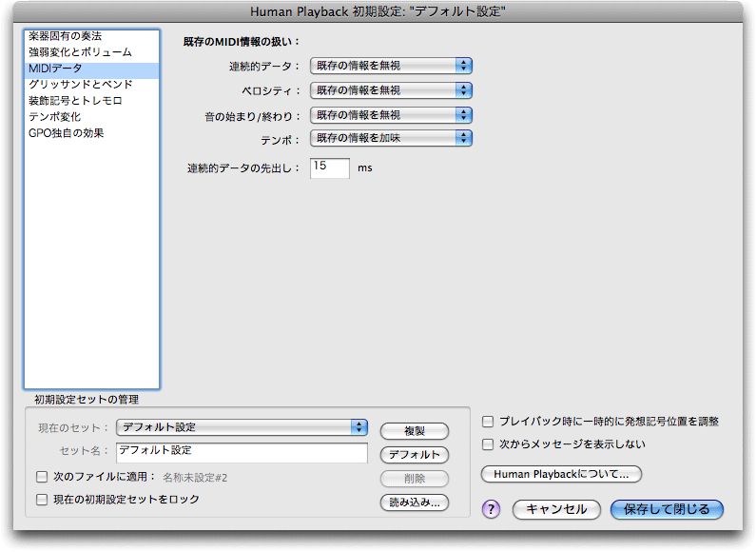This screenshot has width=756, height=552.
Task: Open the ベロシティ dropdown
Action: click(391, 90)
